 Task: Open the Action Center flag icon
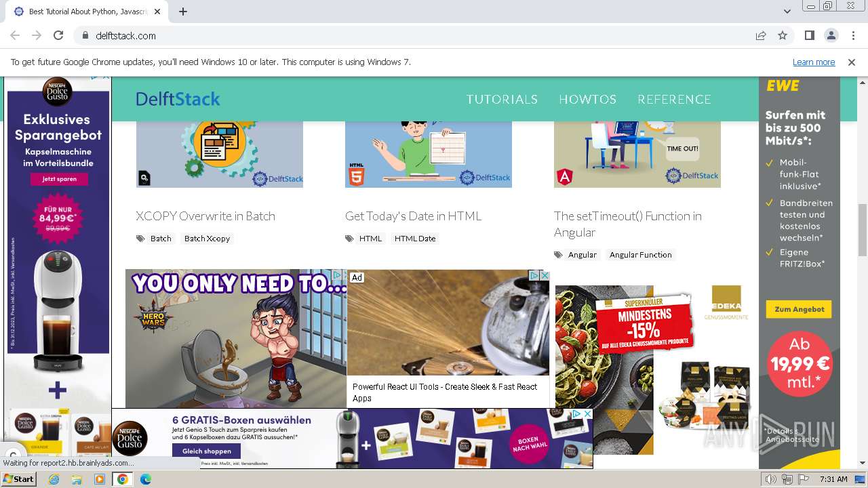tap(803, 479)
